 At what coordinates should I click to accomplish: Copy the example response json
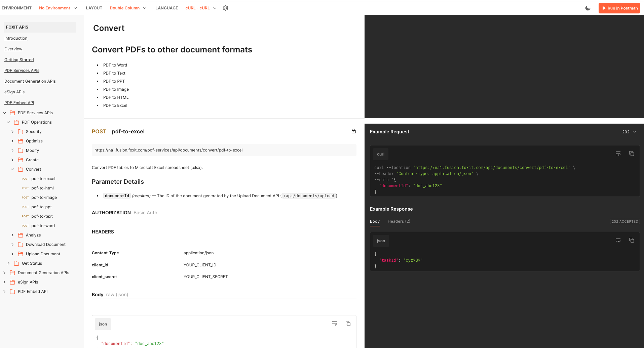click(x=632, y=241)
